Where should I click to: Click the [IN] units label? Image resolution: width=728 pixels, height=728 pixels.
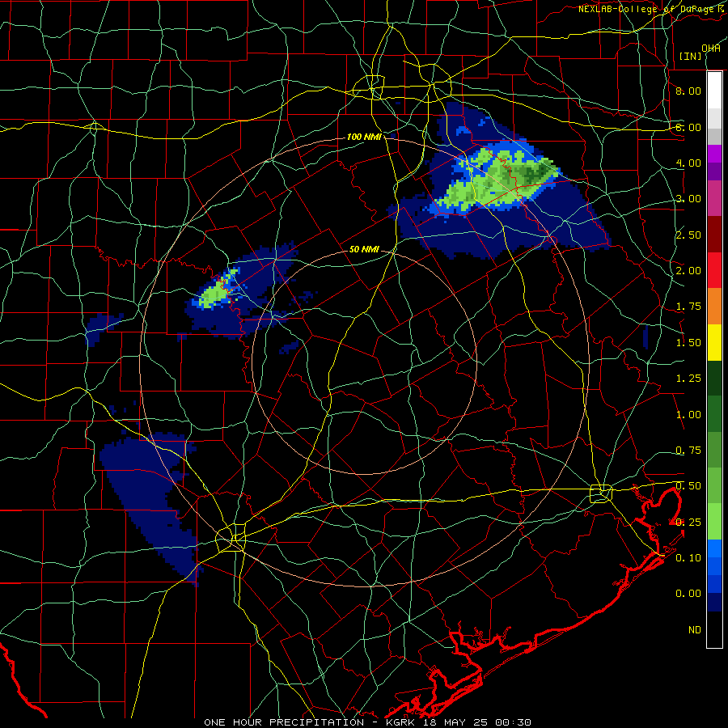(x=691, y=56)
